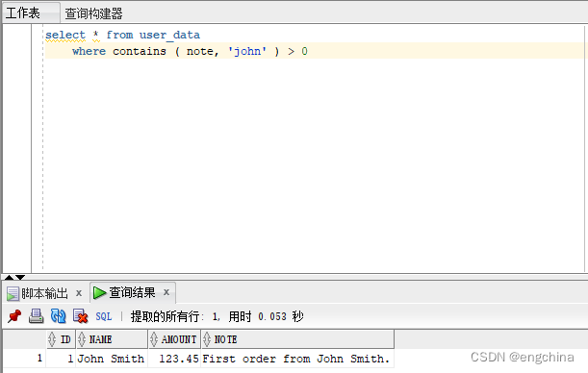Click the 'john' string in the query editor

tap(247, 51)
